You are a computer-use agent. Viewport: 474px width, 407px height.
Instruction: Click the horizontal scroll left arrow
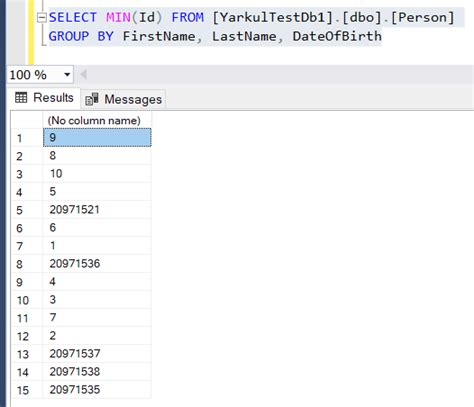[83, 74]
